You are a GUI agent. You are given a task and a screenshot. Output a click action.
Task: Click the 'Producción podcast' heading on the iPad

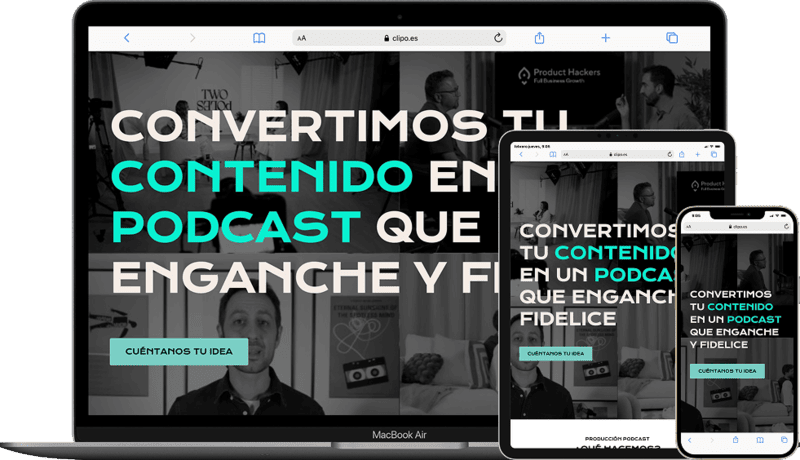click(617, 439)
